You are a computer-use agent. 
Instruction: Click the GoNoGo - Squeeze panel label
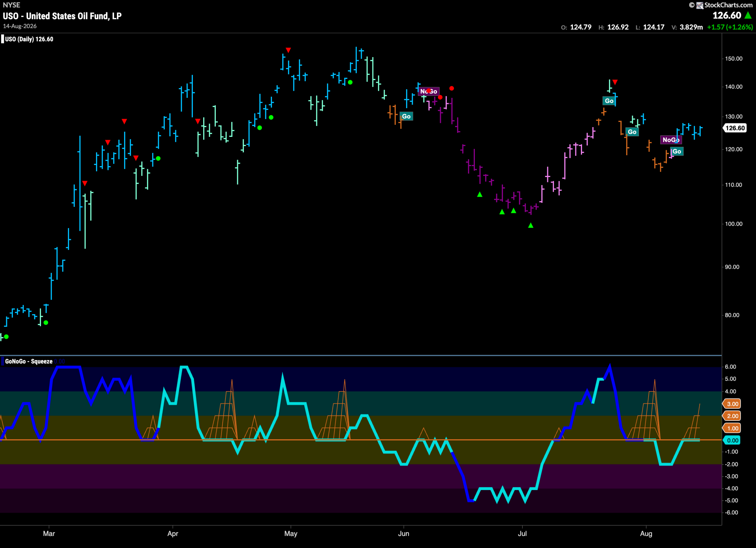click(29, 361)
